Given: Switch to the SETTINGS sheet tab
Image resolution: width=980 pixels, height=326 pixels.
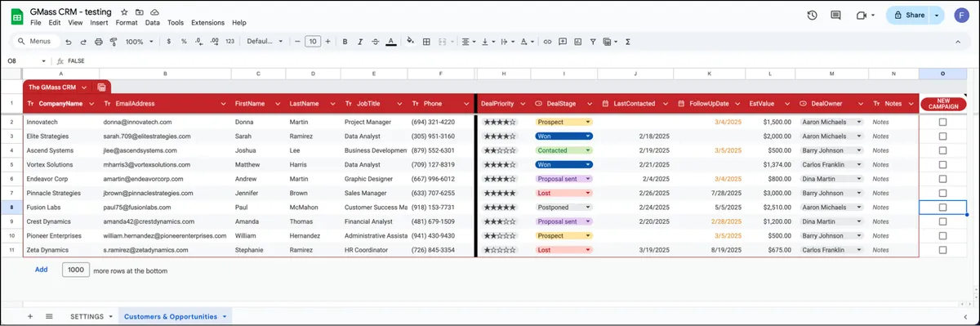Looking at the screenshot, I should coord(87,316).
